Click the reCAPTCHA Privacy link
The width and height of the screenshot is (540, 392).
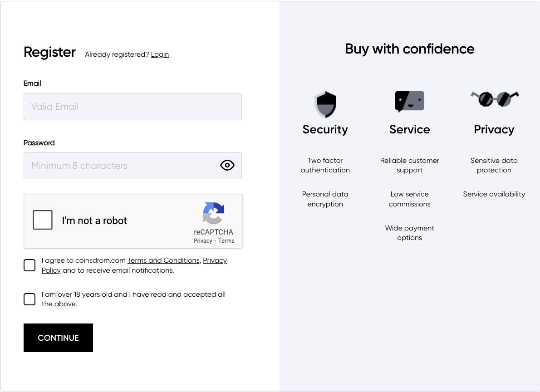tap(203, 241)
